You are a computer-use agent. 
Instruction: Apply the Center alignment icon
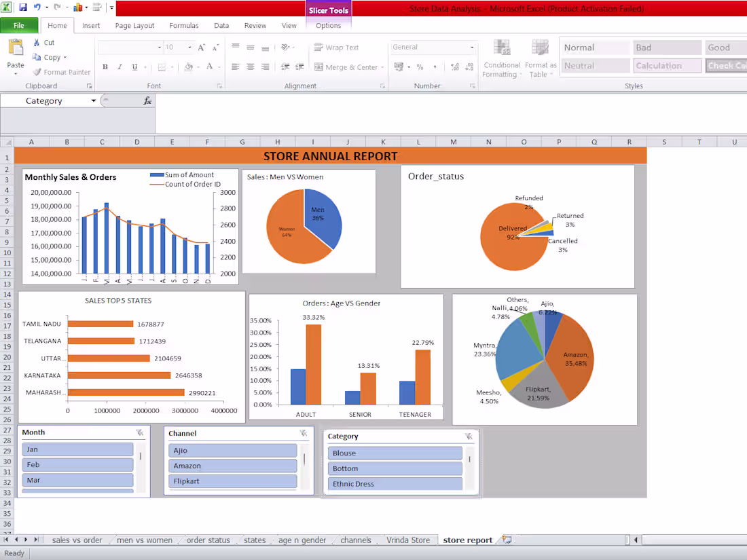[x=250, y=67]
